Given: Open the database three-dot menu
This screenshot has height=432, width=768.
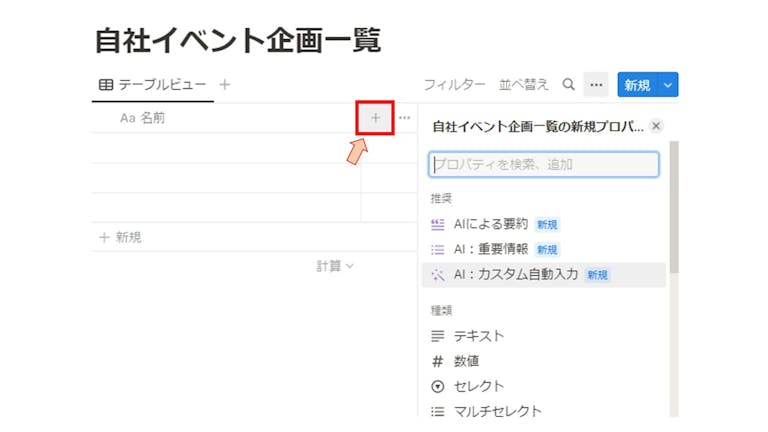Looking at the screenshot, I should click(x=596, y=85).
